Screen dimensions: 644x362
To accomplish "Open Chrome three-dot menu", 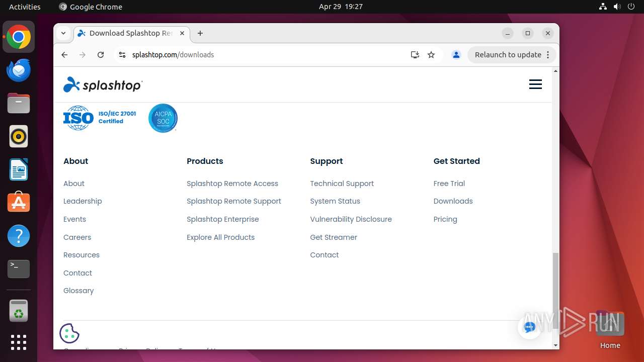I will tap(548, 55).
